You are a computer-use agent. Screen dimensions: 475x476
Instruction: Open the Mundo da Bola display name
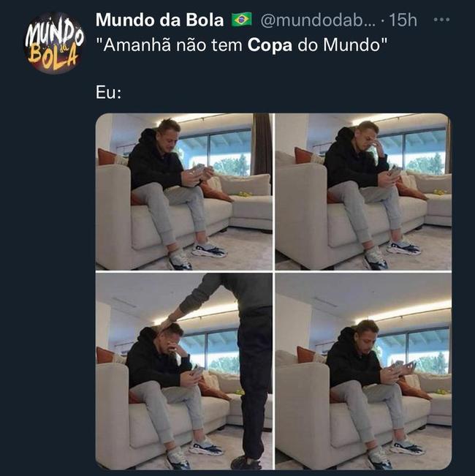[159, 20]
